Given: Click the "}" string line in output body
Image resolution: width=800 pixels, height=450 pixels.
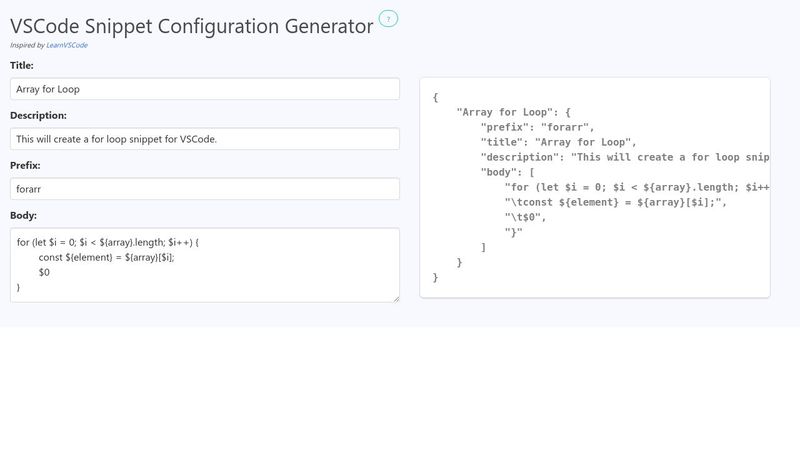Looking at the screenshot, I should pos(513,233).
